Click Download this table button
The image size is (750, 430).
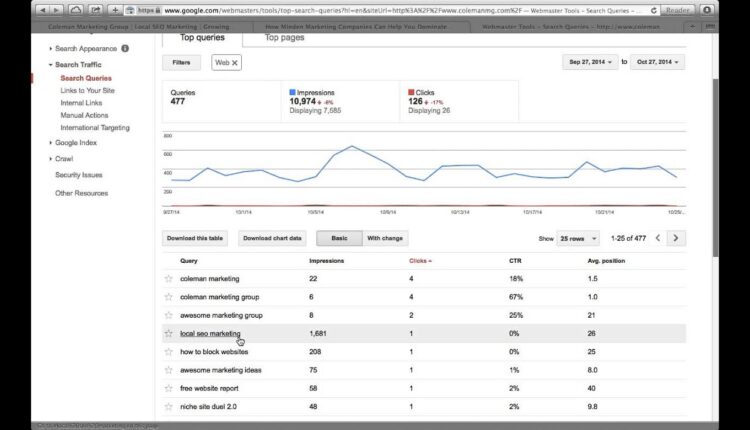tap(195, 238)
